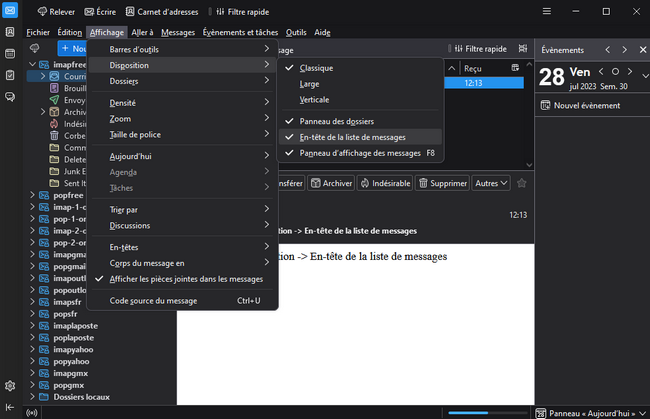The image size is (650, 419).
Task: Open the Mail space icon in sidebar
Action: [10, 10]
